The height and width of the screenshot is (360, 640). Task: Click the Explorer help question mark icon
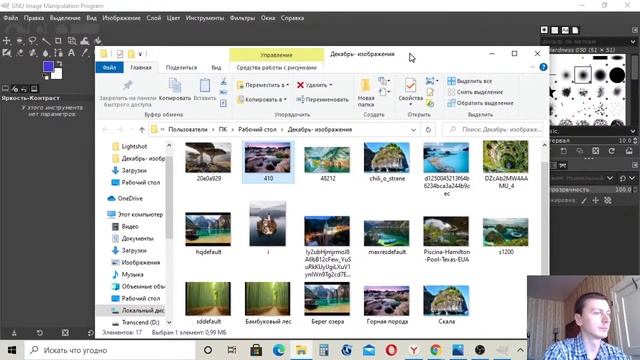pyautogui.click(x=543, y=67)
